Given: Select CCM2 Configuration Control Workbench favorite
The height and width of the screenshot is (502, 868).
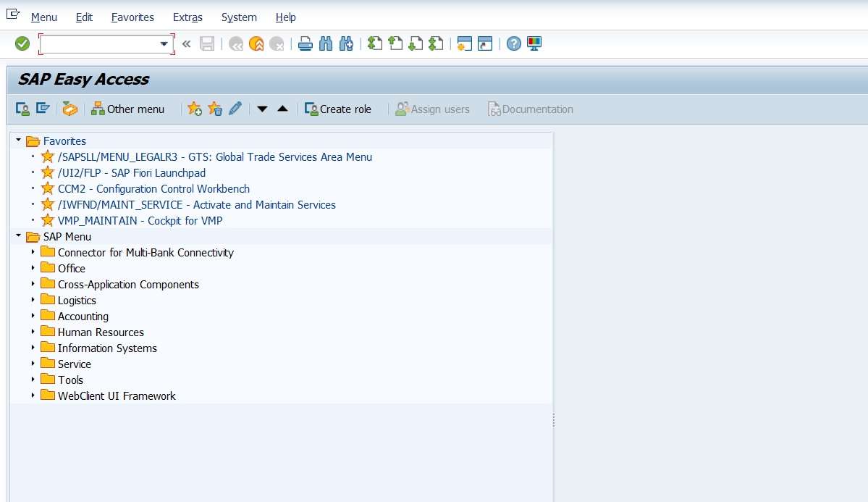Looking at the screenshot, I should (x=154, y=189).
